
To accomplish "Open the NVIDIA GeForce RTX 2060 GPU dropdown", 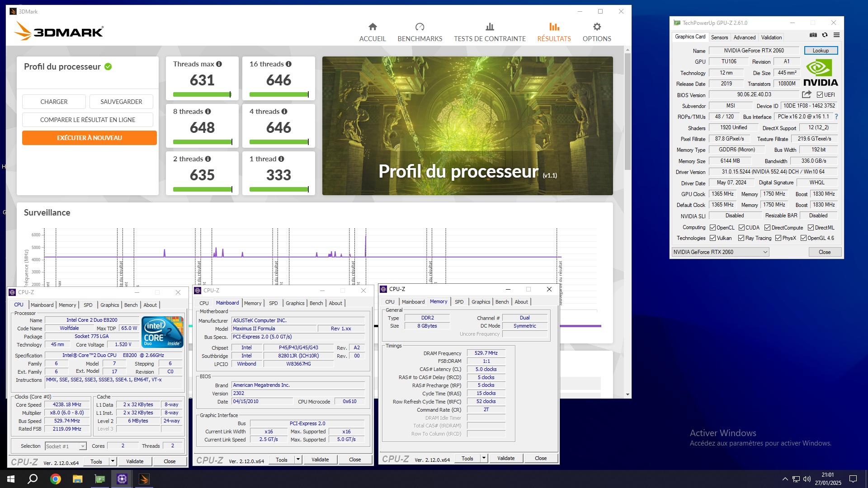I will tap(720, 252).
